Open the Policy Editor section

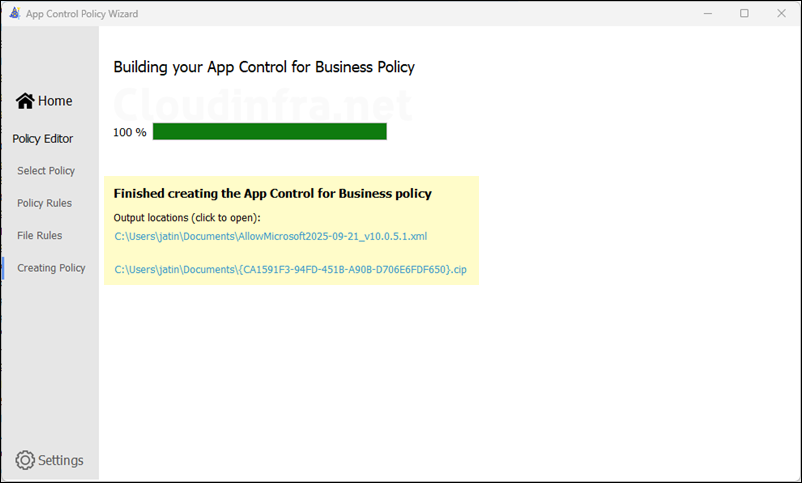[42, 139]
